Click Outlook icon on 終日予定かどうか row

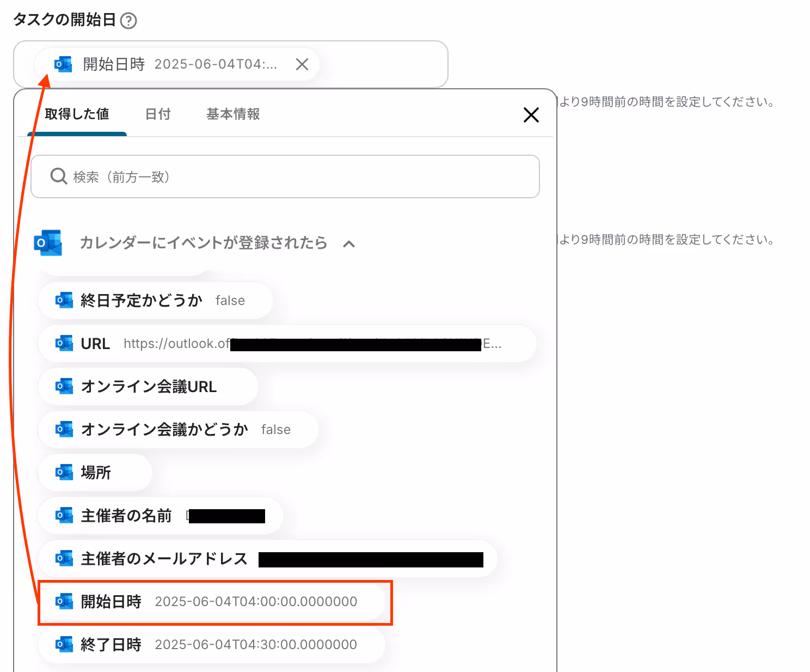[x=64, y=300]
